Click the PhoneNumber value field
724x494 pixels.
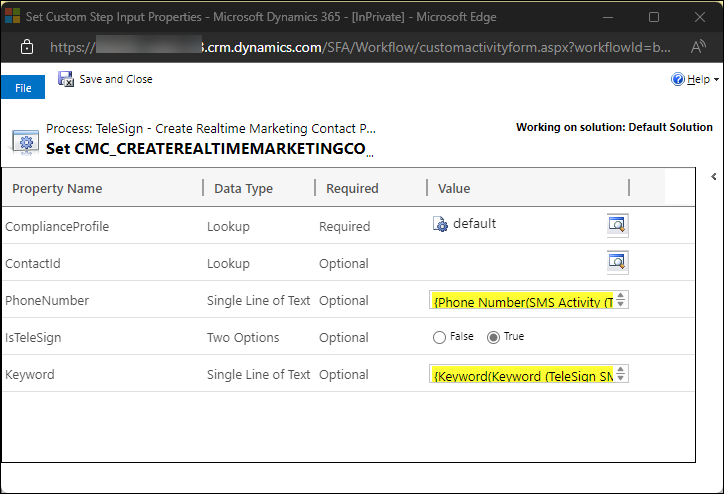[x=522, y=301]
